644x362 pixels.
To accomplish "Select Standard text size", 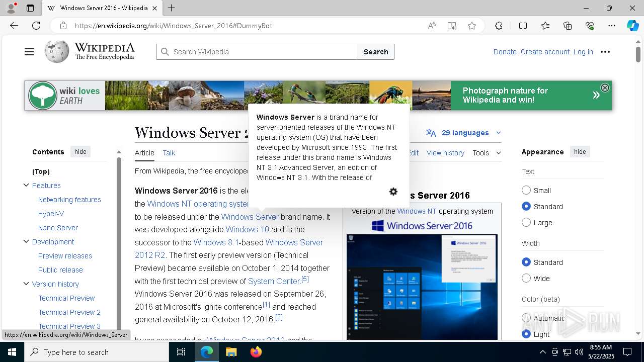I will tap(526, 206).
